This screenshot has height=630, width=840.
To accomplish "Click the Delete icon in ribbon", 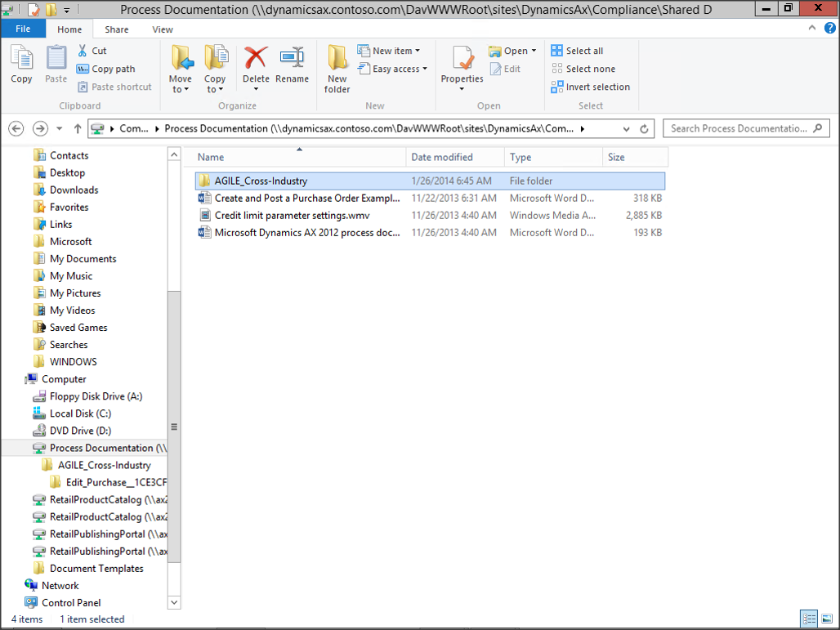I will 256,60.
